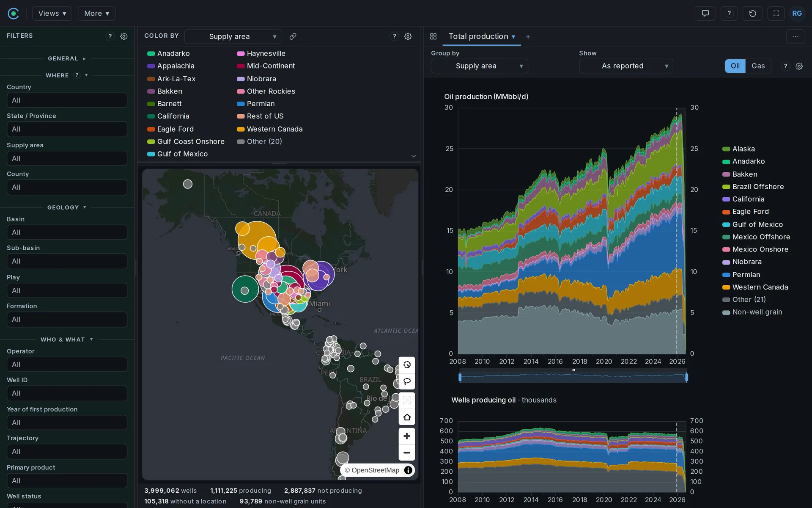Screen dimensions: 812x508
Task: Toggle Permian series in chart legend
Action: [741, 275]
